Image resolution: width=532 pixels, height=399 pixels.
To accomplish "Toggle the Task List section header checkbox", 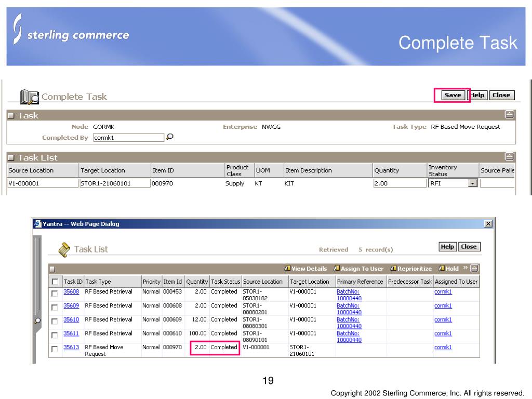I will click(x=11, y=157).
